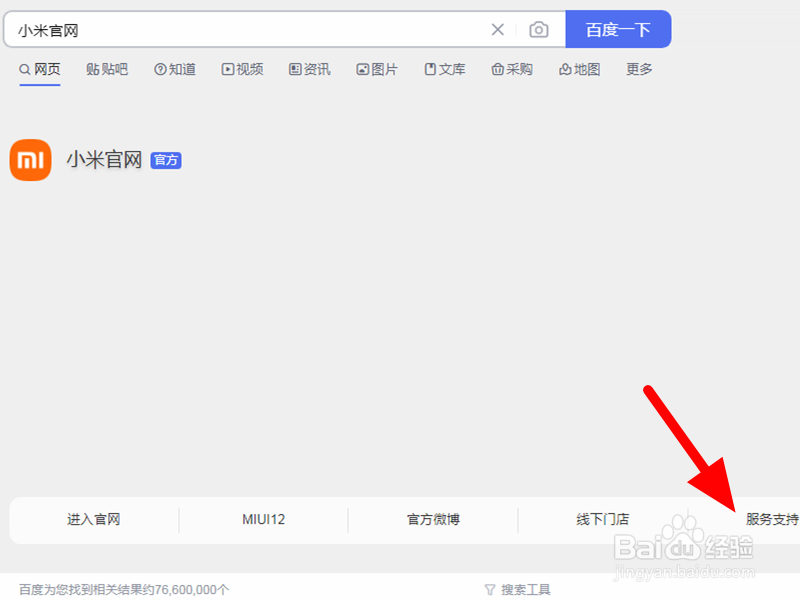
Task: Switch to the 采购 tab
Action: pos(512,69)
